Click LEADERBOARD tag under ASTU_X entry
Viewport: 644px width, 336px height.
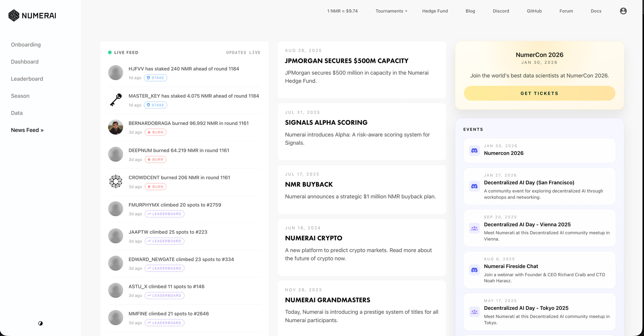165,296
